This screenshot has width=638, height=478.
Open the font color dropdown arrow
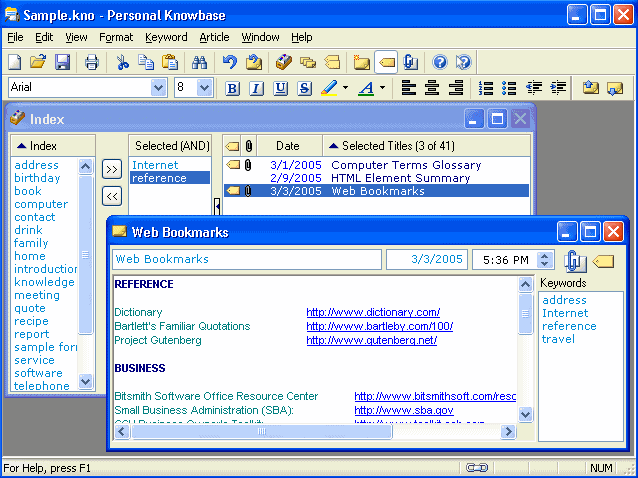point(382,88)
